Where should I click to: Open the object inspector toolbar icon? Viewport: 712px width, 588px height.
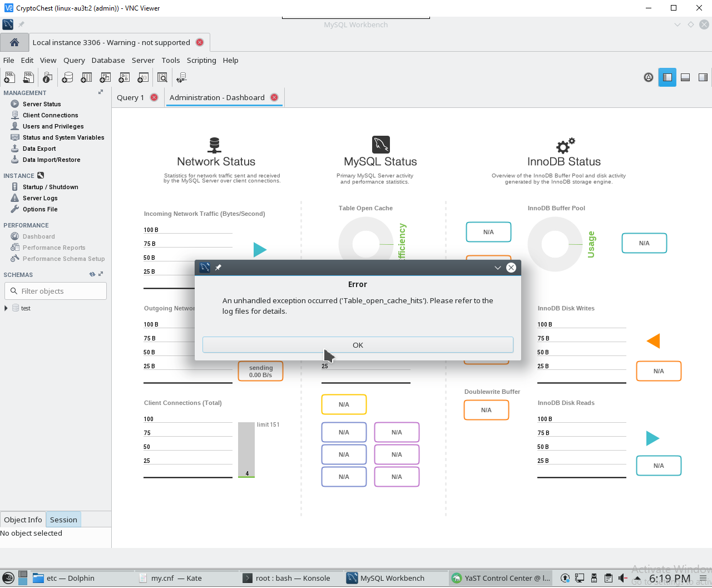tap(47, 77)
